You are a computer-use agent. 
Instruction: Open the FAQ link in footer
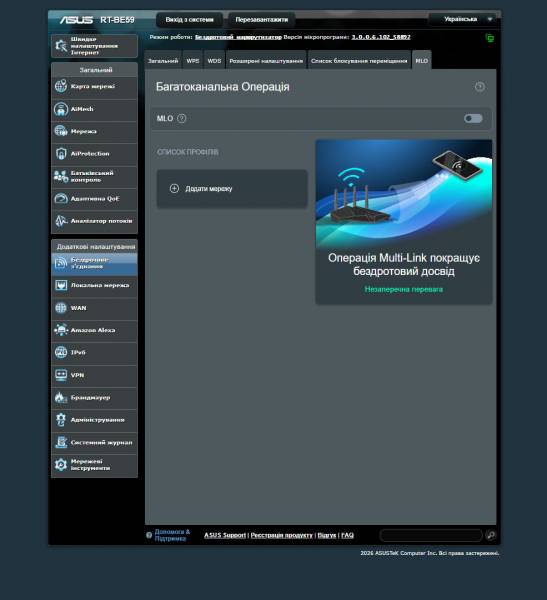[347, 535]
